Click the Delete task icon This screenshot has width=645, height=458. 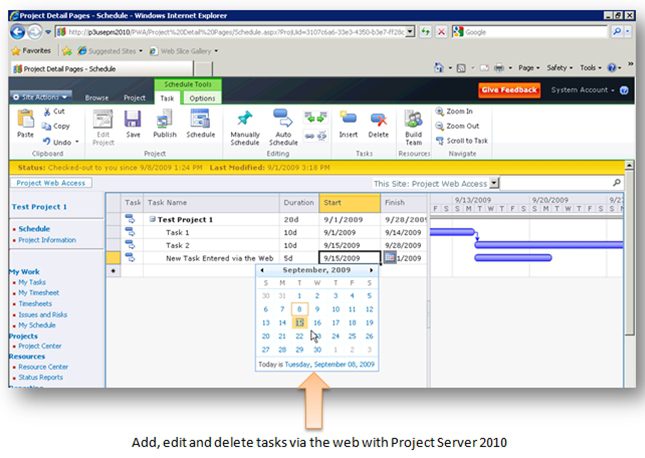[x=378, y=119]
